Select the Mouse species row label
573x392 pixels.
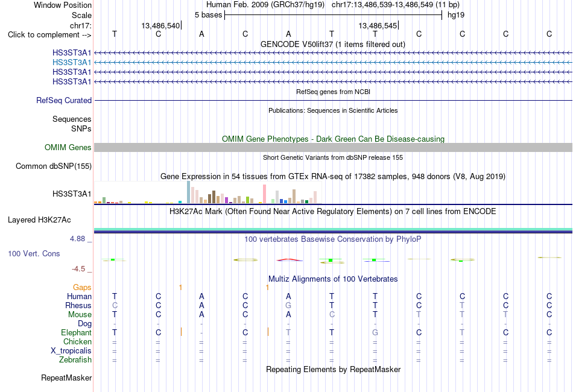[80, 315]
